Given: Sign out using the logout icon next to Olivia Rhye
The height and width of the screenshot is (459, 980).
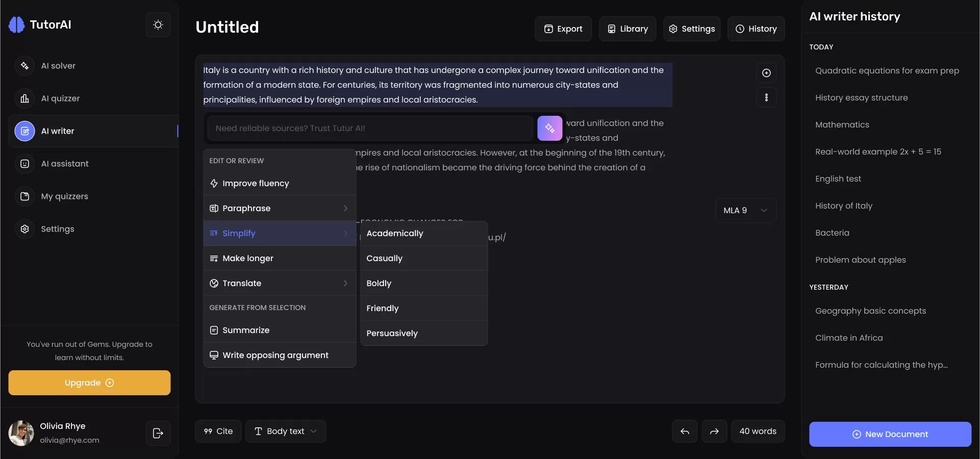Looking at the screenshot, I should (x=158, y=433).
